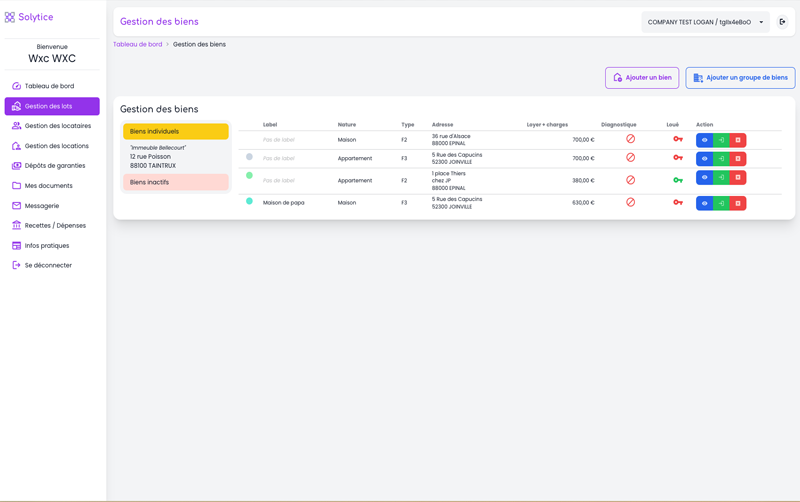Click the Loyer + charges column header

[547, 125]
